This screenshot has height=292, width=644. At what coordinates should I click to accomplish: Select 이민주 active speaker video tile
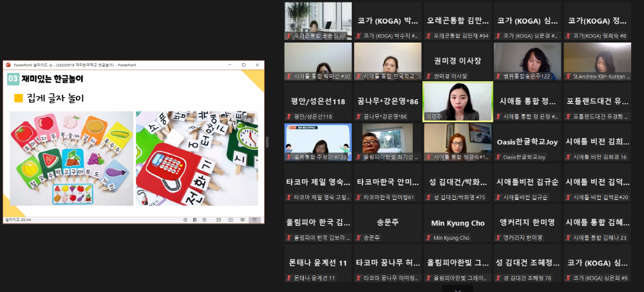457,101
